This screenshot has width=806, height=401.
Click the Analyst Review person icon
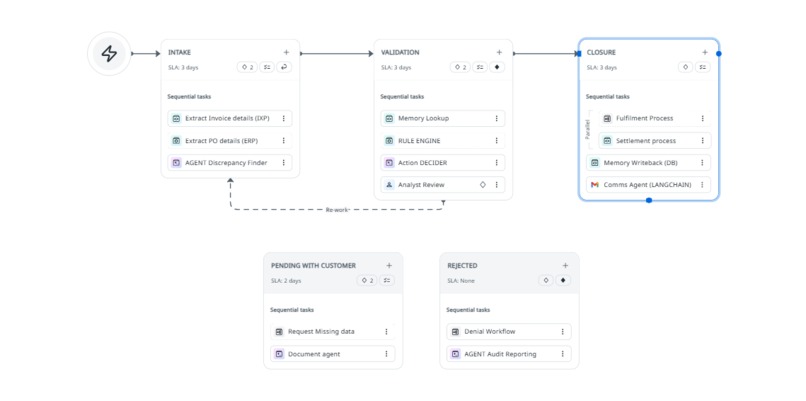[389, 185]
